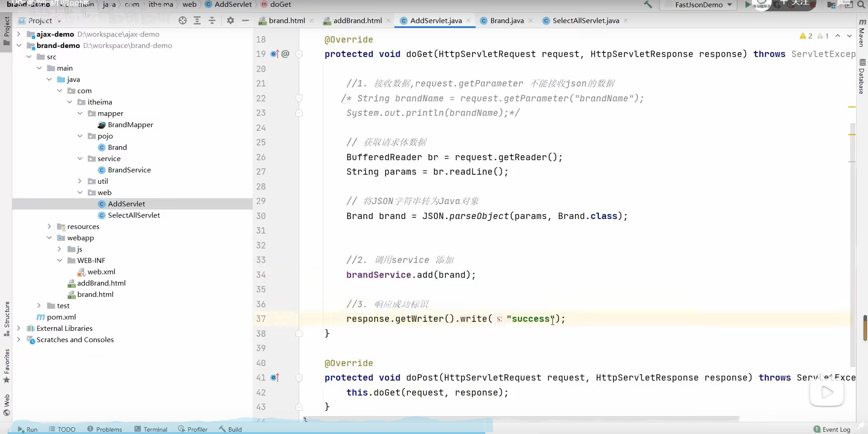Image resolution: width=868 pixels, height=434 pixels.
Task: Open the Run tool window tab
Action: tap(28, 429)
